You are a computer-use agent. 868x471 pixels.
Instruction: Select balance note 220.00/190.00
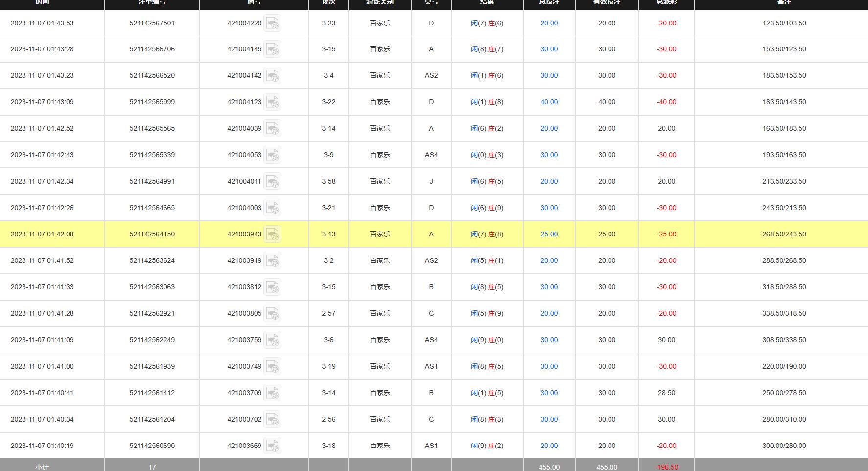pyautogui.click(x=784, y=366)
